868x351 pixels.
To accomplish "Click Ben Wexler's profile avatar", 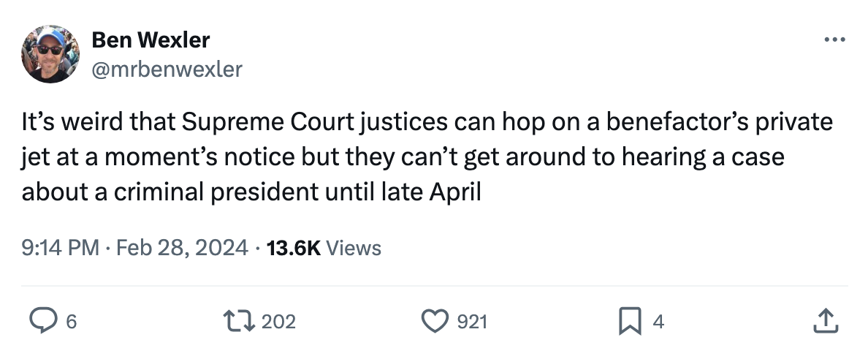I will point(50,54).
